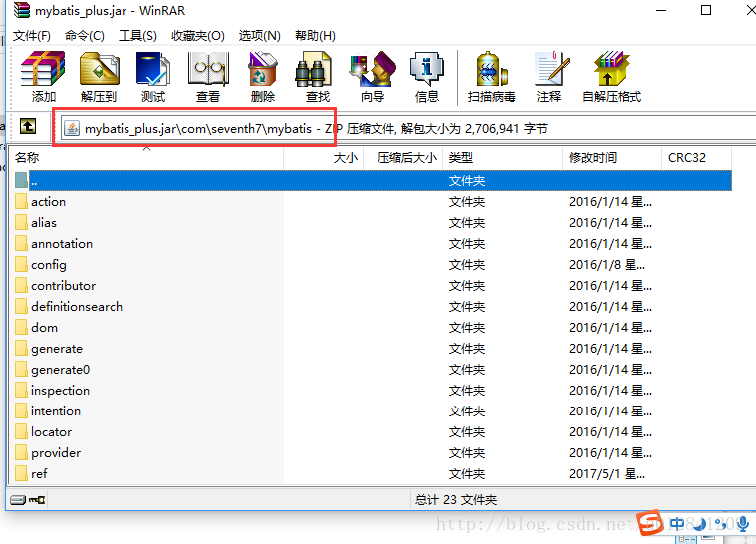756x544 pixels.
Task: Click the contributor folder icon
Action: [x=21, y=286]
